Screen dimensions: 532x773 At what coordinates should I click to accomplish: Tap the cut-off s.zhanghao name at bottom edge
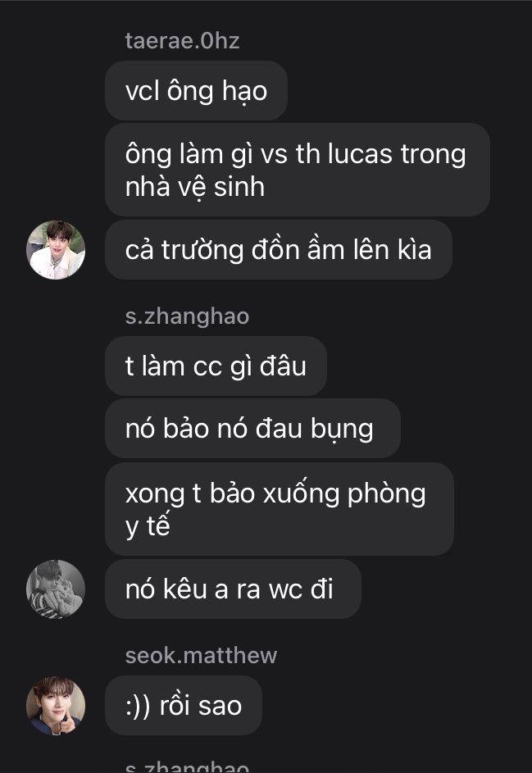click(x=188, y=767)
